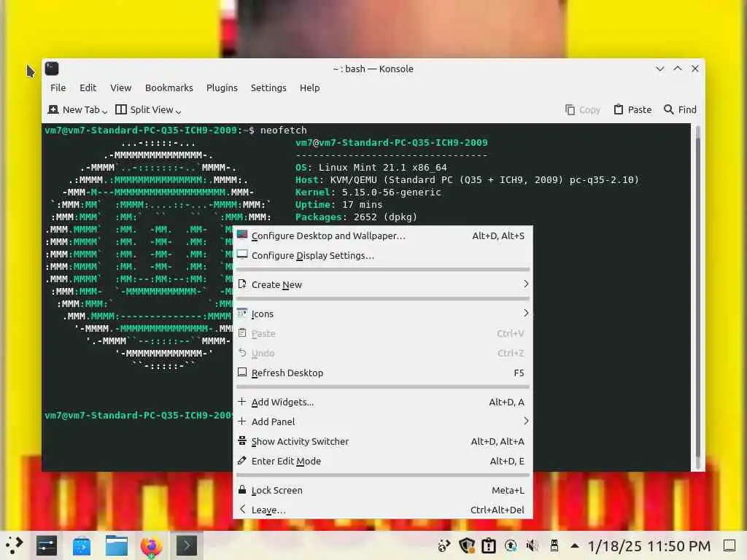Click the Find toolbar button

coord(680,109)
